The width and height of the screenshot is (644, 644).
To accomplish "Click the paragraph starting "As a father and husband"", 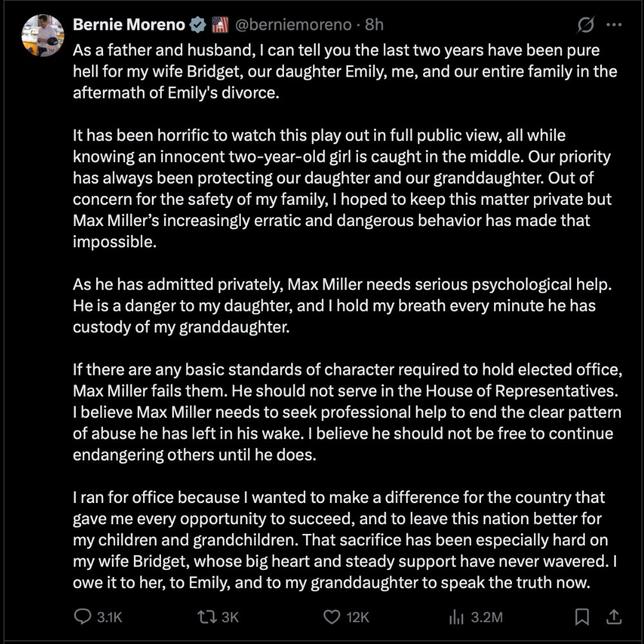I will 345,71.
